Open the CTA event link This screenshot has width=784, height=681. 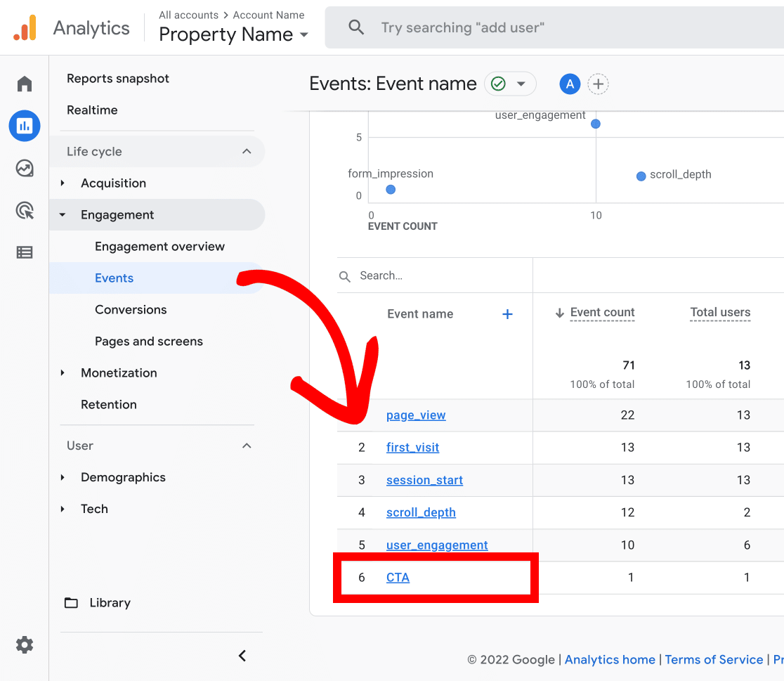click(x=398, y=578)
